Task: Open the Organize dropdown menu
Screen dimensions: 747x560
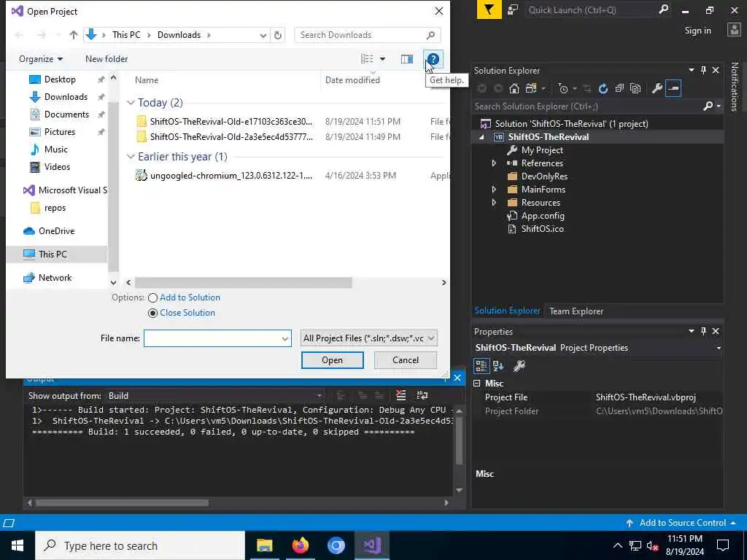Action: (x=41, y=59)
